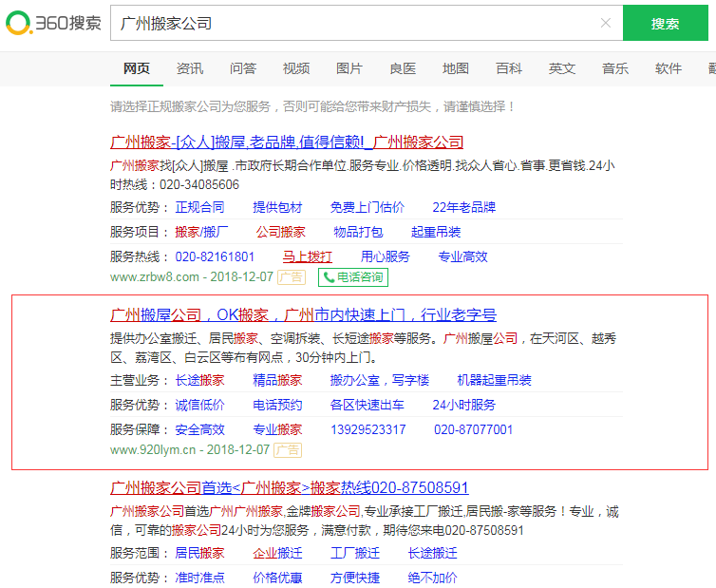Click the 24小时服务 link
716x588 pixels.
463,405
